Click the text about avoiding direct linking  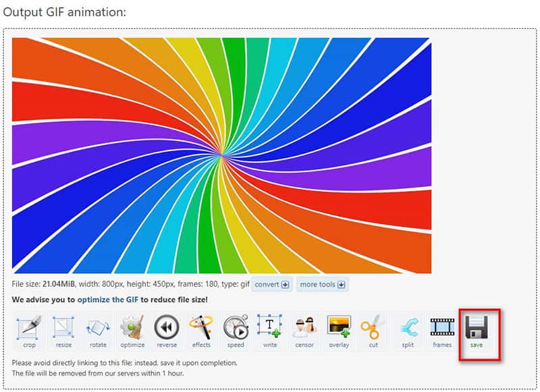pyautogui.click(x=124, y=363)
